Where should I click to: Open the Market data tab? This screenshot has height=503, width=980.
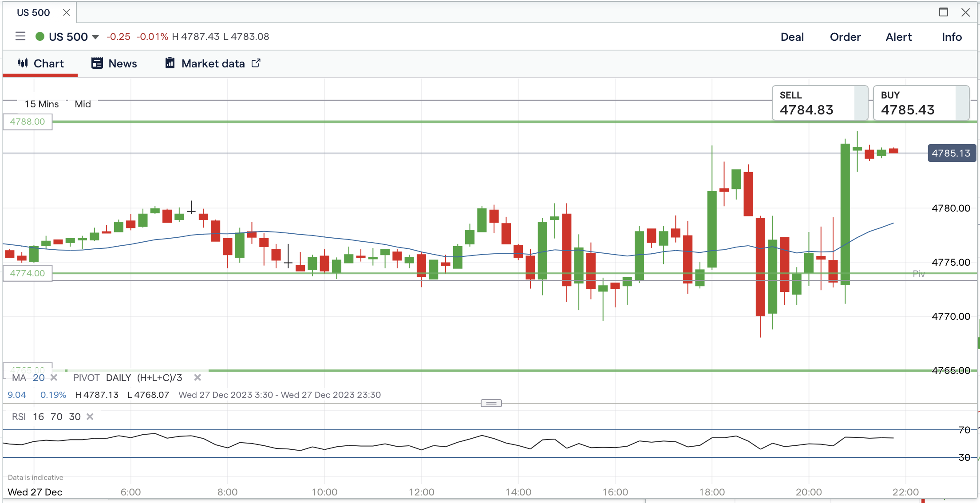click(x=213, y=63)
